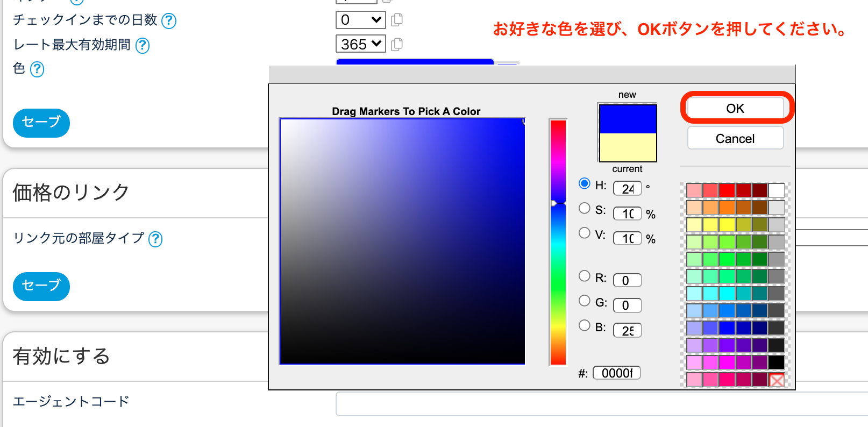Click the vertical hue slider bar
This screenshot has height=427, width=868.
(558, 242)
